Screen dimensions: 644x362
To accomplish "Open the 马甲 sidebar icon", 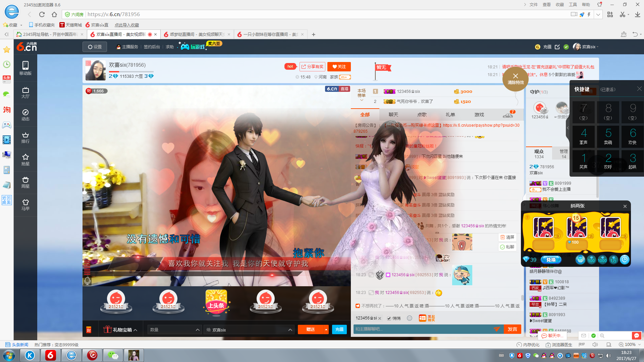I will click(x=25, y=205).
